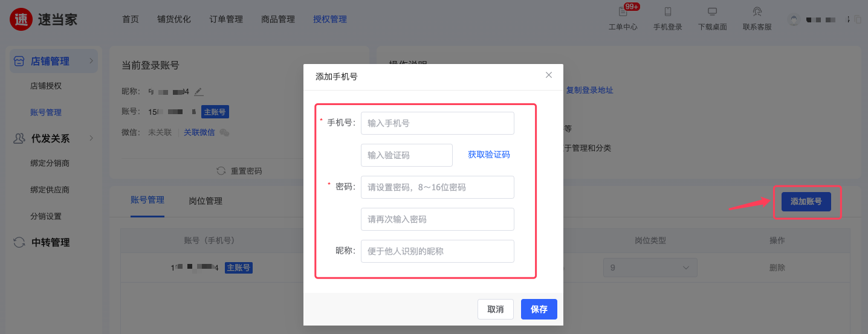868x334 pixels.
Task: Click the 获取验证码 link
Action: (488, 155)
